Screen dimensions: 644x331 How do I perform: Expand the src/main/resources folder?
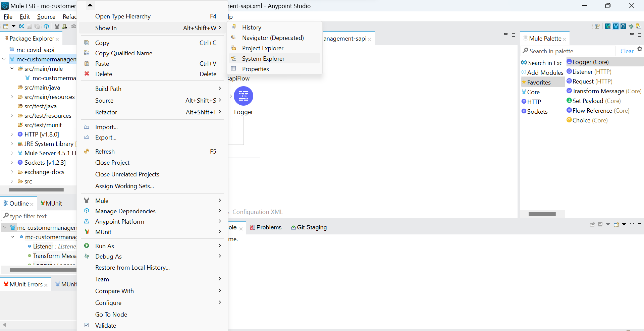[12, 97]
